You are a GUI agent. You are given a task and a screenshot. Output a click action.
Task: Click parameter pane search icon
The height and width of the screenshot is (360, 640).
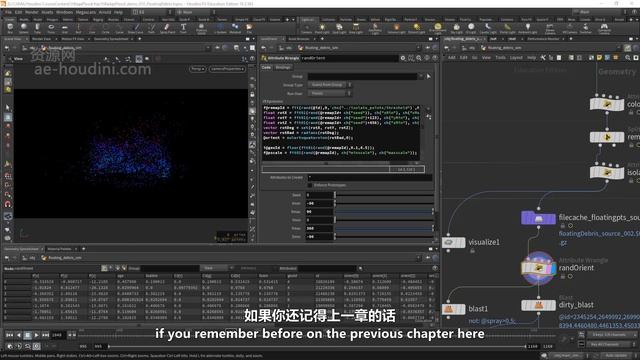click(x=419, y=58)
